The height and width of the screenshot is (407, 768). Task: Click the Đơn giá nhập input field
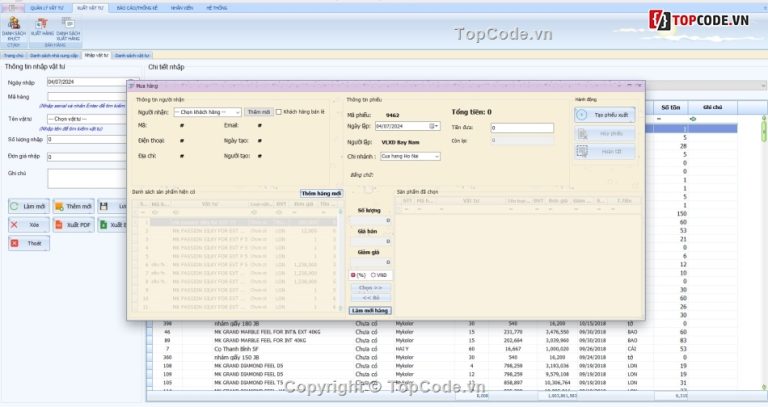(x=87, y=157)
